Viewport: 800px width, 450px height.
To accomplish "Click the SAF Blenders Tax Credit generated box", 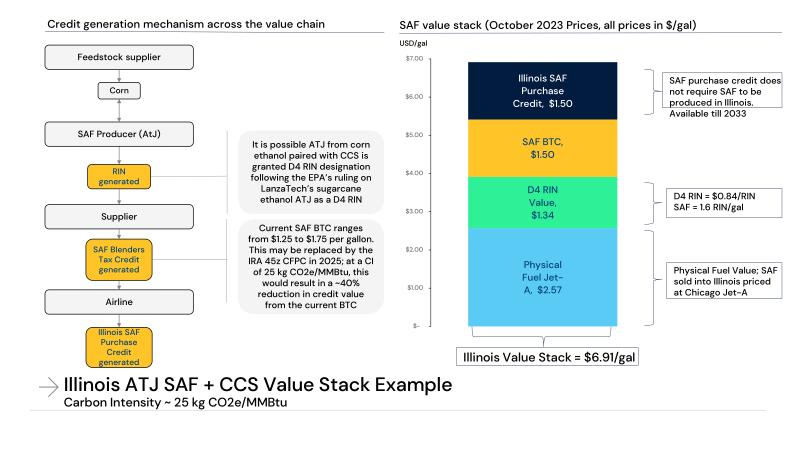I will pyautogui.click(x=119, y=258).
